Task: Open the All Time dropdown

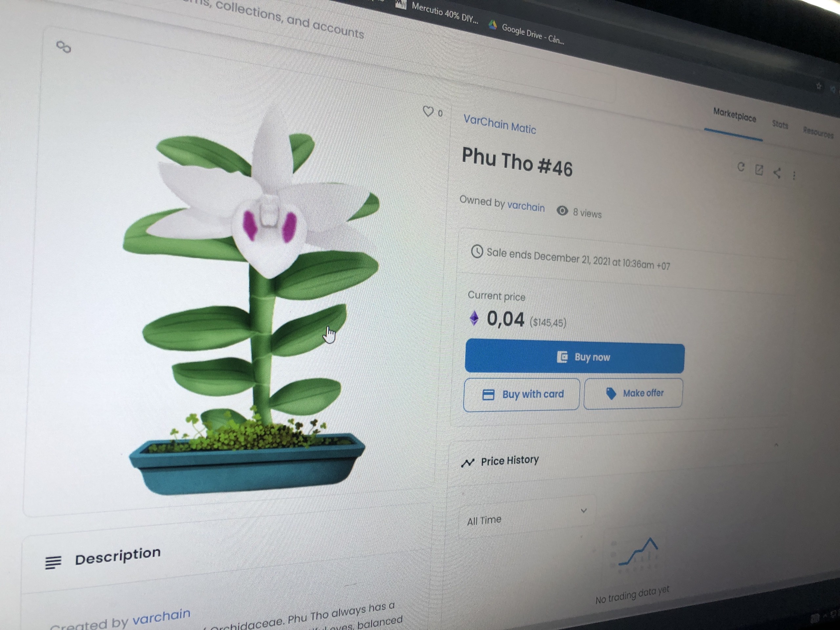Action: tap(528, 515)
